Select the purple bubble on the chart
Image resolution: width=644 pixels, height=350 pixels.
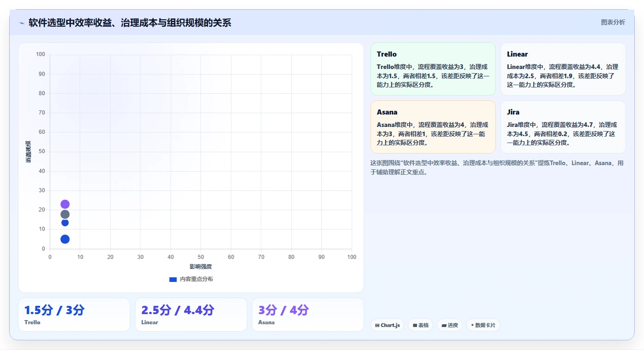coord(65,204)
